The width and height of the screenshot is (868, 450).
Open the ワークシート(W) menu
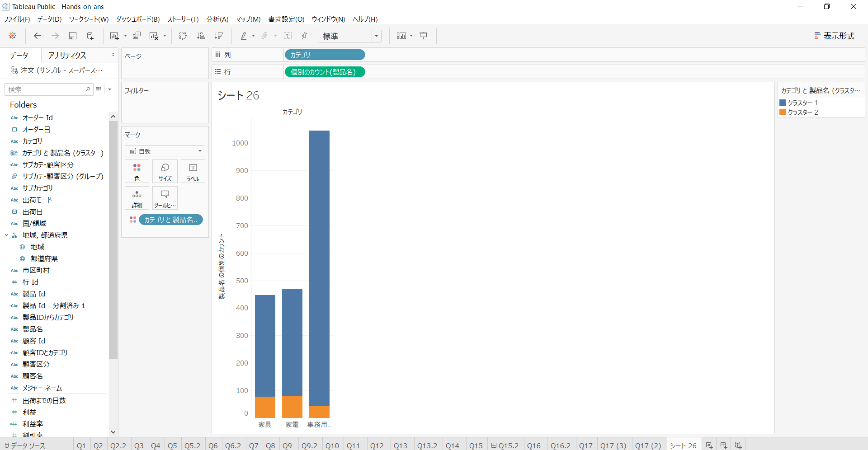pos(89,19)
